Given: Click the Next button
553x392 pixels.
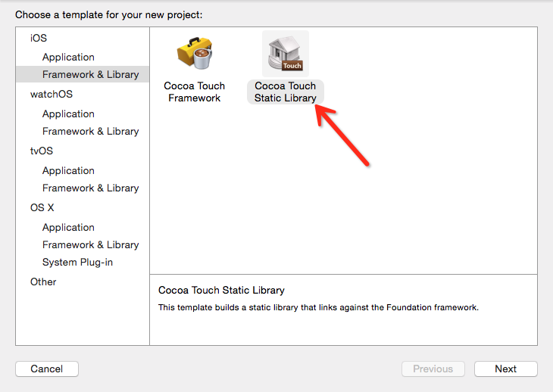Looking at the screenshot, I should 506,369.
